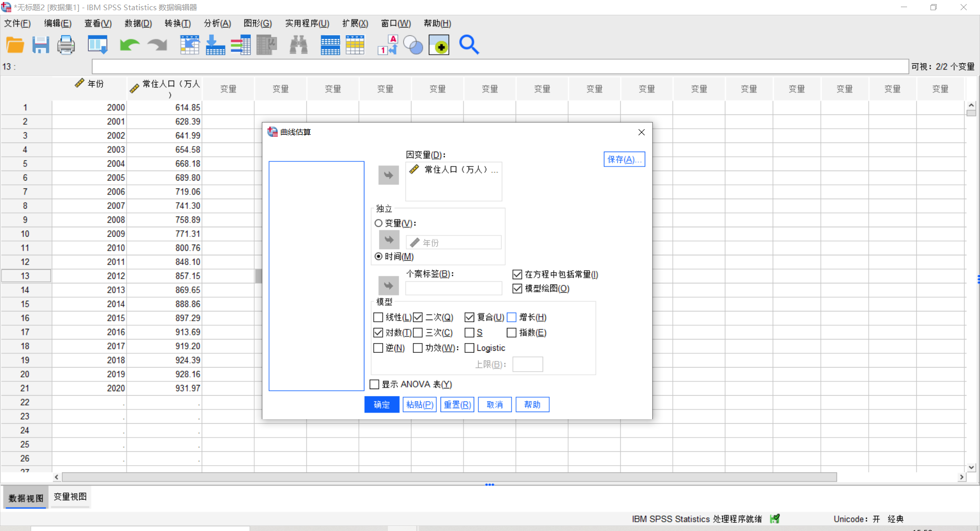Open the 数据(D) menu
The width and height of the screenshot is (980, 531).
coord(138,23)
